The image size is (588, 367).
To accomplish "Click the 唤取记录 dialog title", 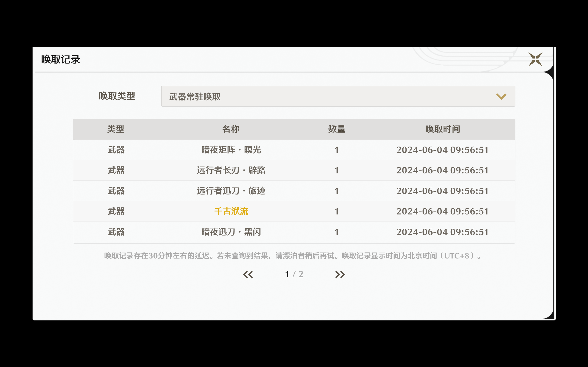I will click(x=60, y=59).
